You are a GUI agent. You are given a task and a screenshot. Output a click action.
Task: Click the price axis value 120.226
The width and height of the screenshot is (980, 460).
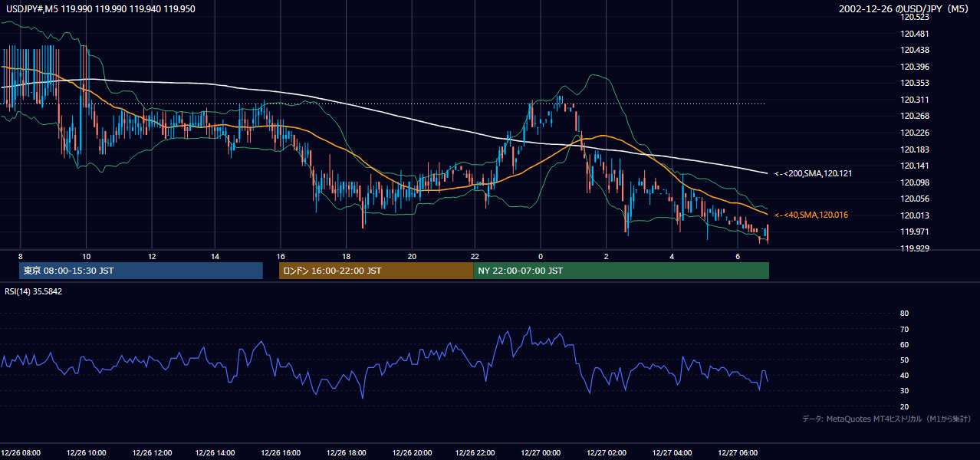(x=916, y=133)
